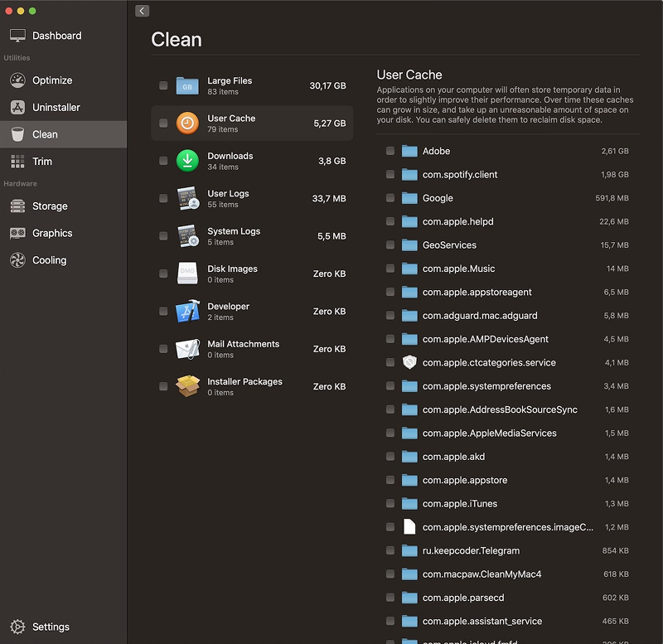
Task: Check the Large Files checkbox
Action: click(163, 85)
